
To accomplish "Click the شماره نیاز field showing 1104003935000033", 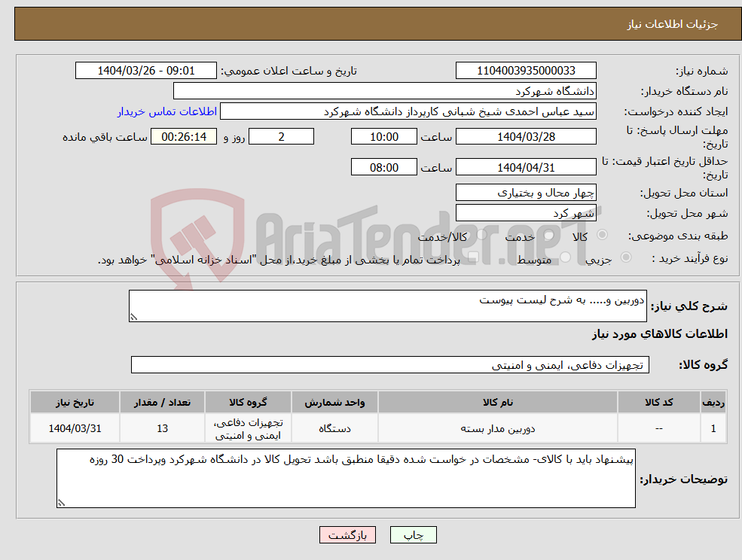I will pos(525,70).
